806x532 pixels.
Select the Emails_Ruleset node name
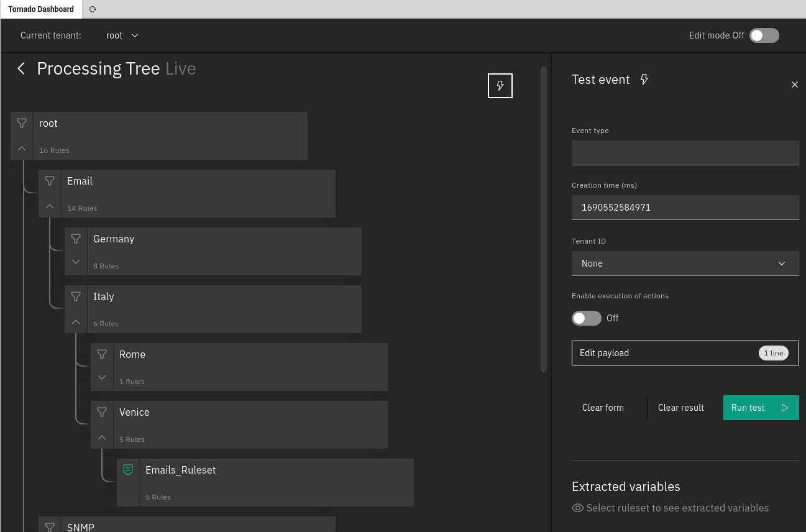tap(180, 470)
